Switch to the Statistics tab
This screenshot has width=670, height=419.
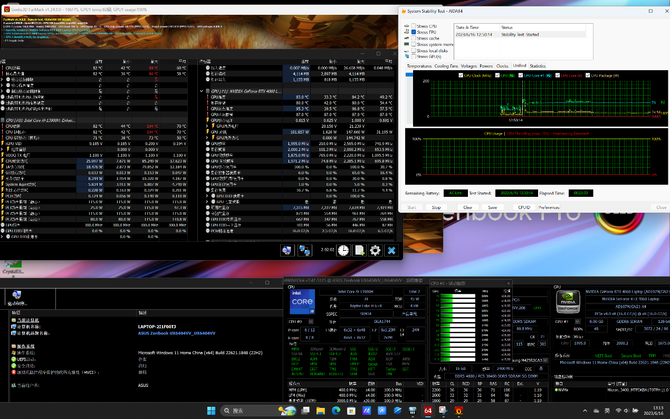(x=538, y=66)
